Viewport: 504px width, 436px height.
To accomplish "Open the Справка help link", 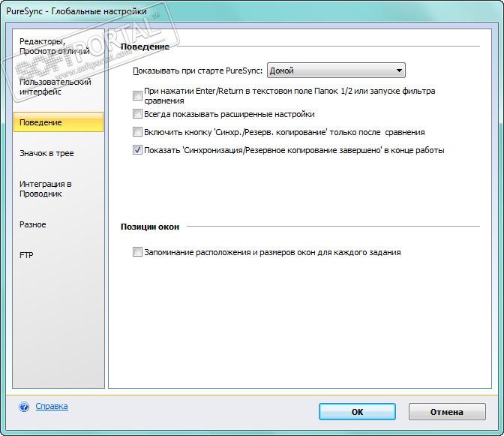I will click(x=52, y=406).
